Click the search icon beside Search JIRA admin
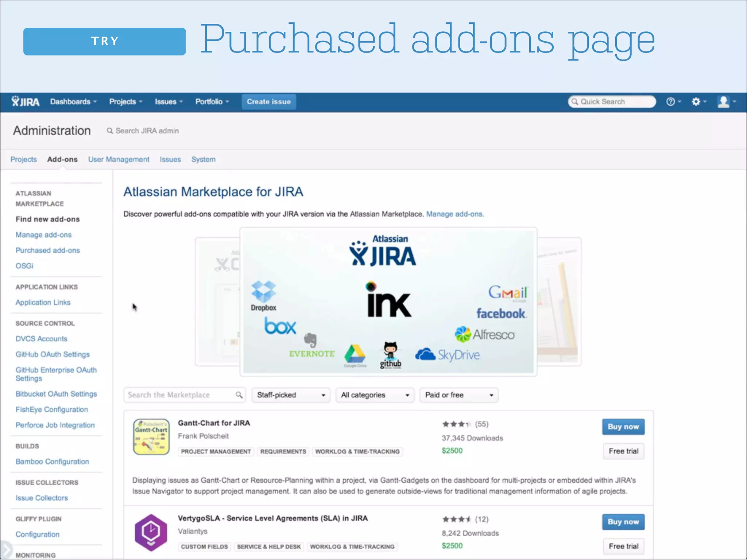The image size is (747, 560). coord(109,131)
